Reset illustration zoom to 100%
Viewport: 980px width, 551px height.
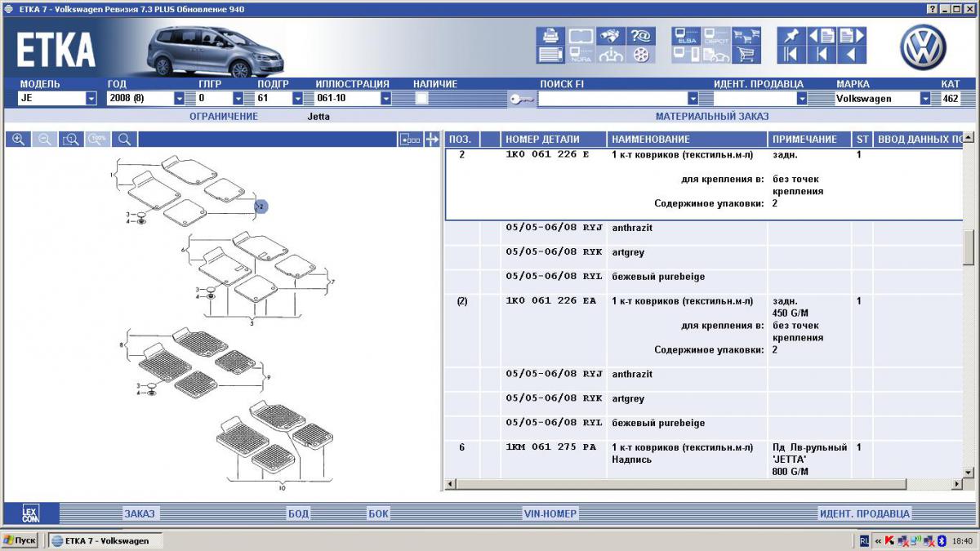[x=98, y=140]
